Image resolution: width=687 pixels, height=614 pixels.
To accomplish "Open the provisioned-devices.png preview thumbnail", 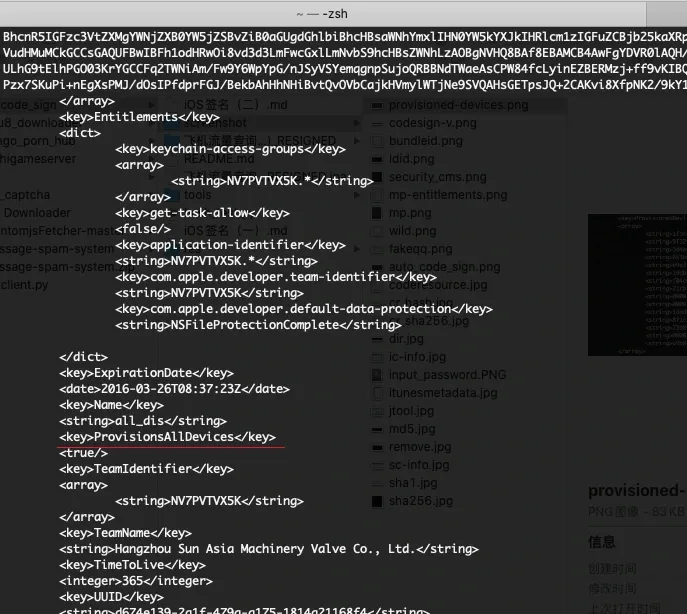I will point(637,285).
